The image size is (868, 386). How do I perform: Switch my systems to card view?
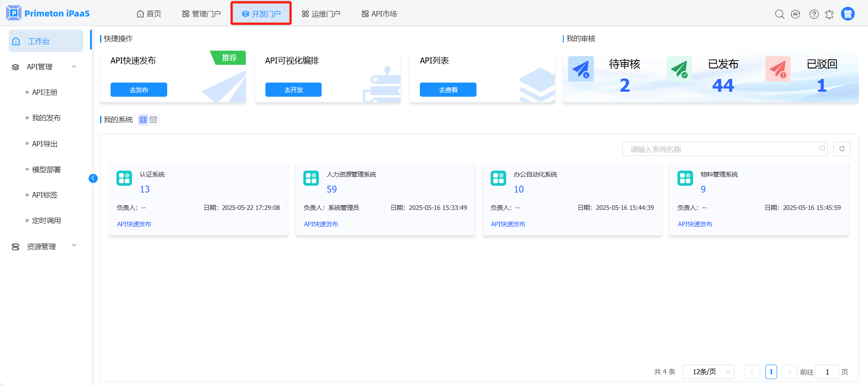tap(143, 120)
